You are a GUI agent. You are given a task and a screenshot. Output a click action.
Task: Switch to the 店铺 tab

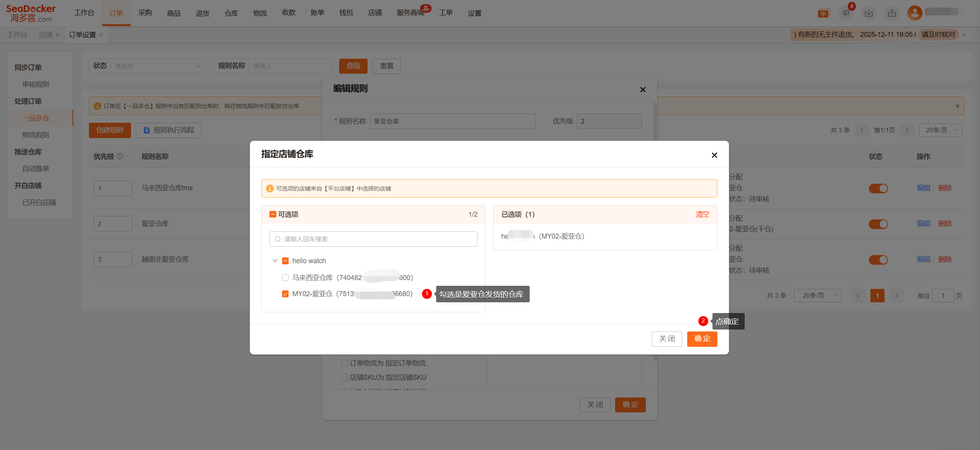coord(46,35)
